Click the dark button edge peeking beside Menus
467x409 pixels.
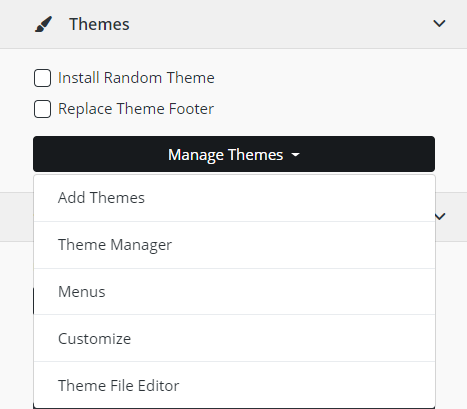(x=33, y=301)
